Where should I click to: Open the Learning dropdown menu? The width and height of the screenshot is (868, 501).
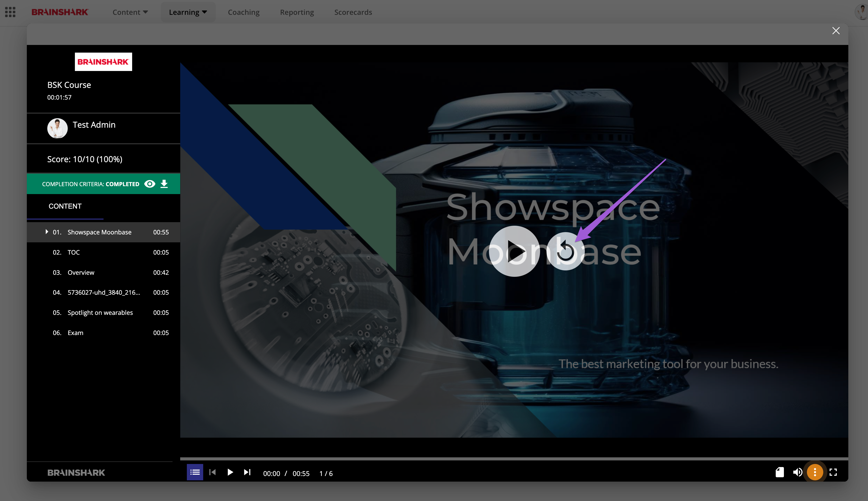click(x=188, y=12)
